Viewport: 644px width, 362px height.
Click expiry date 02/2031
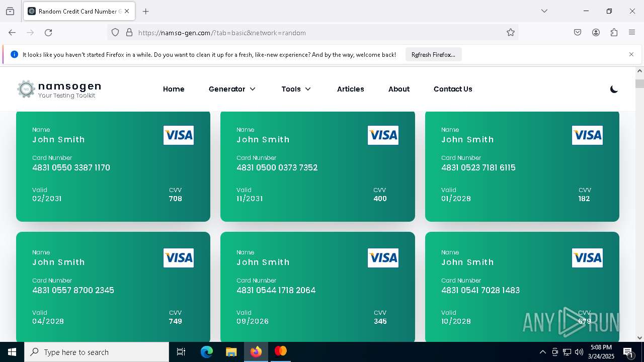point(47,199)
